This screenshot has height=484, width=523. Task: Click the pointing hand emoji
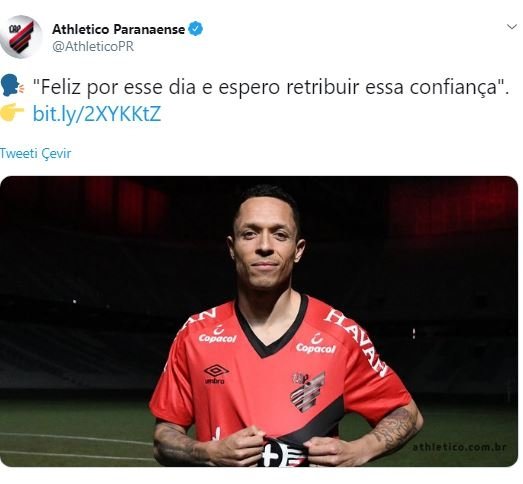click(x=12, y=113)
